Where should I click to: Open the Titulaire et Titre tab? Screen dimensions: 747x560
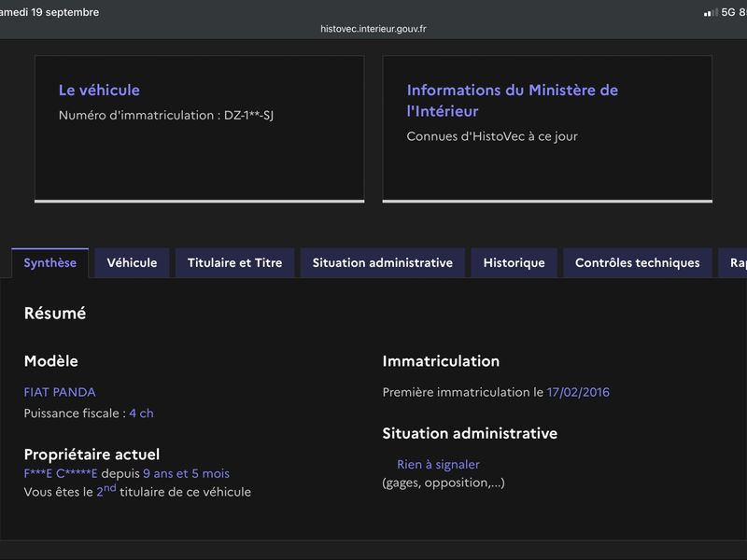(x=235, y=263)
